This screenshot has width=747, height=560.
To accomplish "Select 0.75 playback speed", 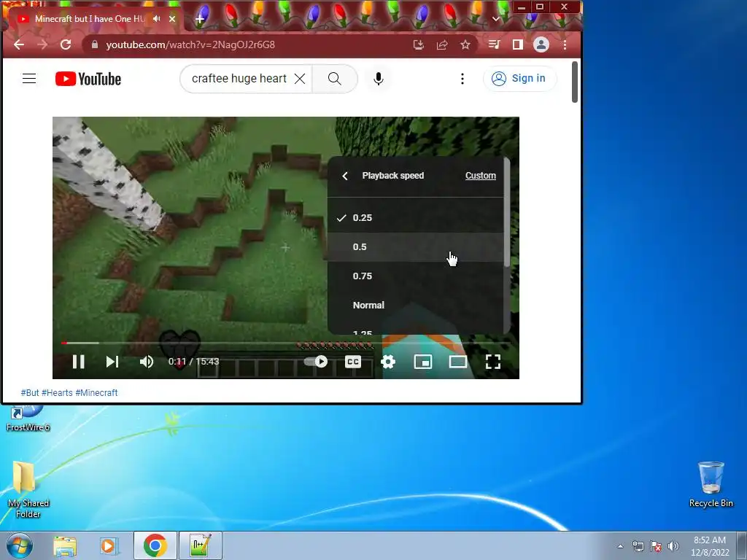I will (416, 276).
